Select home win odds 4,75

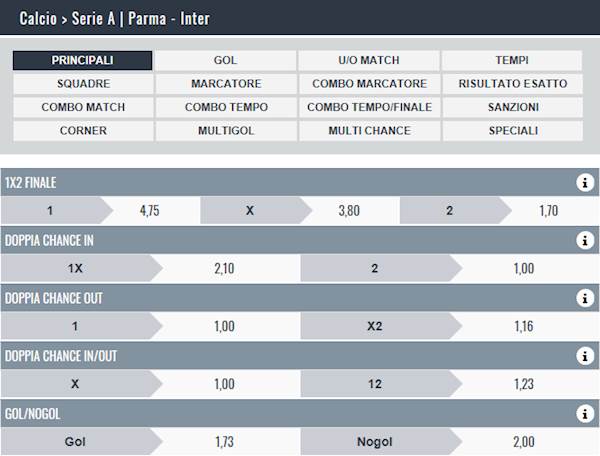[x=150, y=211]
